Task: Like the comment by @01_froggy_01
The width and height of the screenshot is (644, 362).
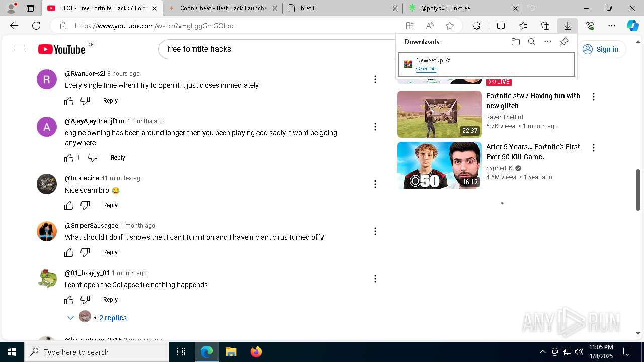Action: (69, 300)
